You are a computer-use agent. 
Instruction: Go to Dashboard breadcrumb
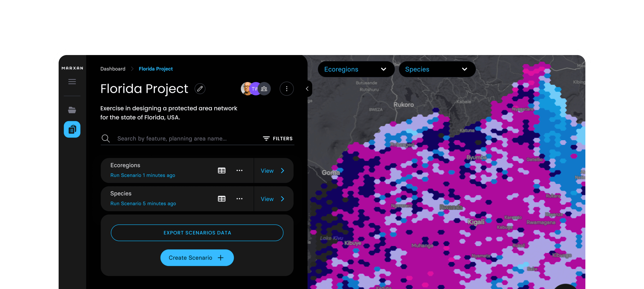pos(113,69)
